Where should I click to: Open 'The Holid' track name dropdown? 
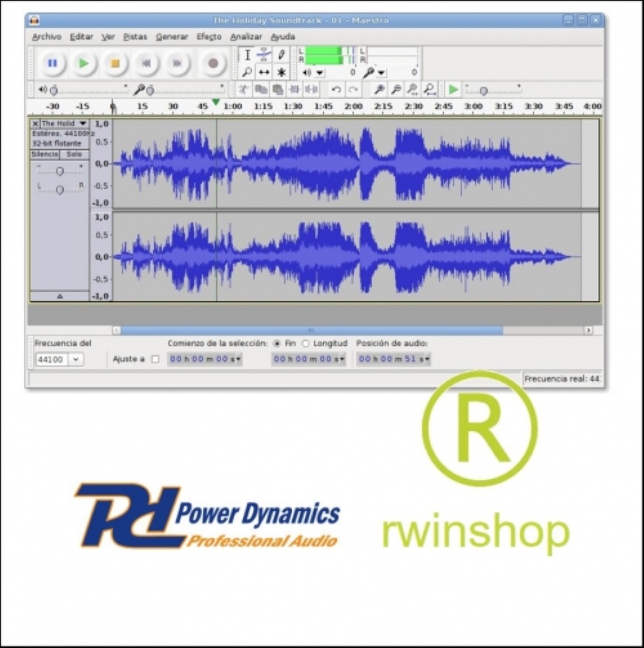(x=83, y=123)
